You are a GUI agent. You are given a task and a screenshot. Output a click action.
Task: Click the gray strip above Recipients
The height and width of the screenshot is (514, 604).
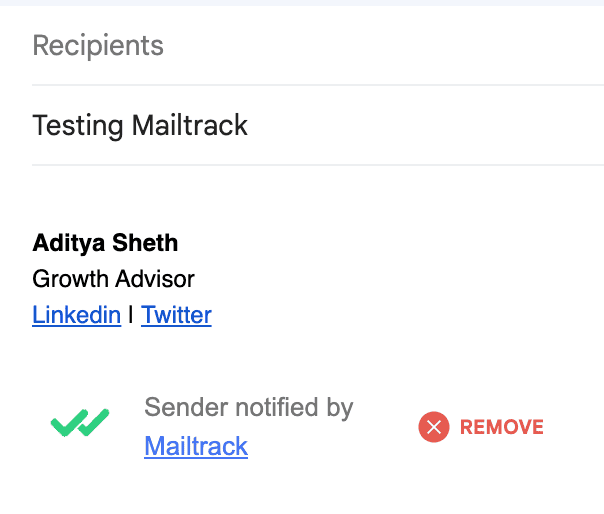tap(302, 3)
